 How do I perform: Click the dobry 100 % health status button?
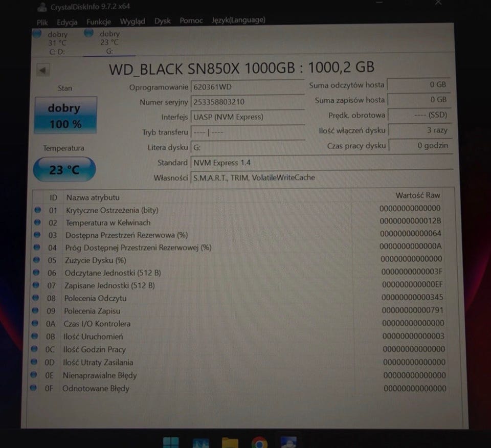click(65, 115)
